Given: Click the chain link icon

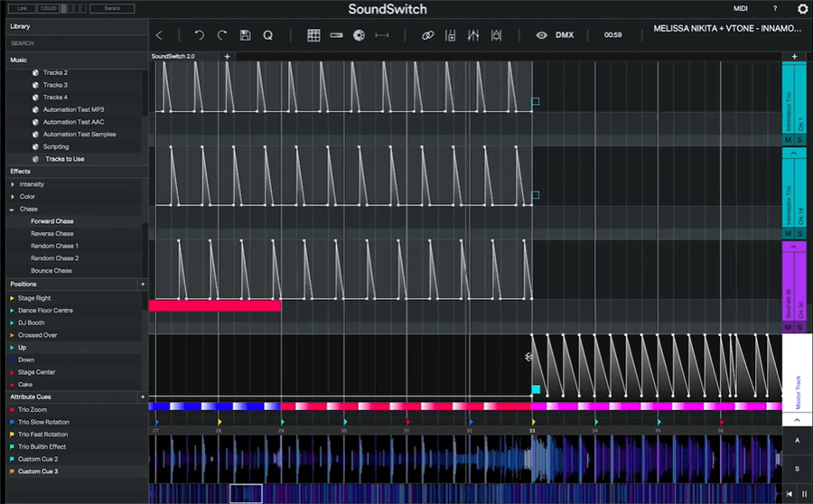Looking at the screenshot, I should [428, 35].
